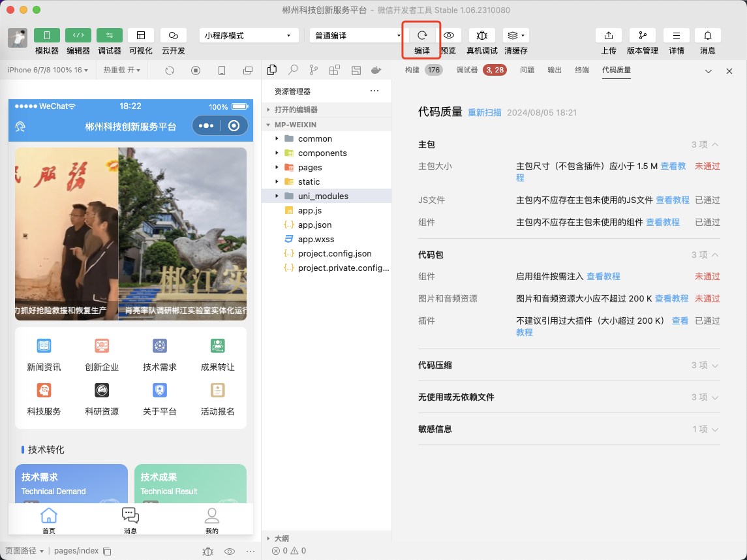Expand the uni_modules folder
The height and width of the screenshot is (560, 747).
pos(327,196)
